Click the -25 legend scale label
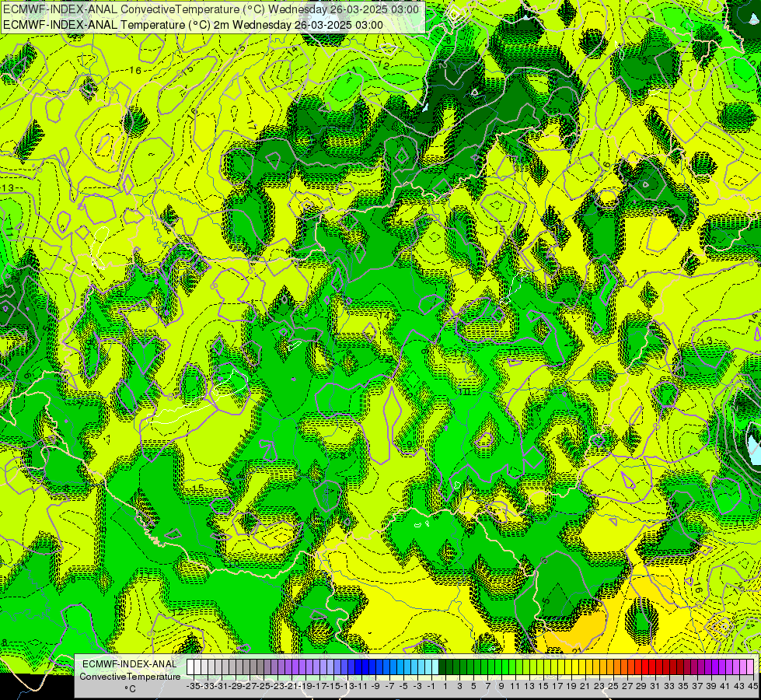This screenshot has width=761, height=700. coord(264,686)
